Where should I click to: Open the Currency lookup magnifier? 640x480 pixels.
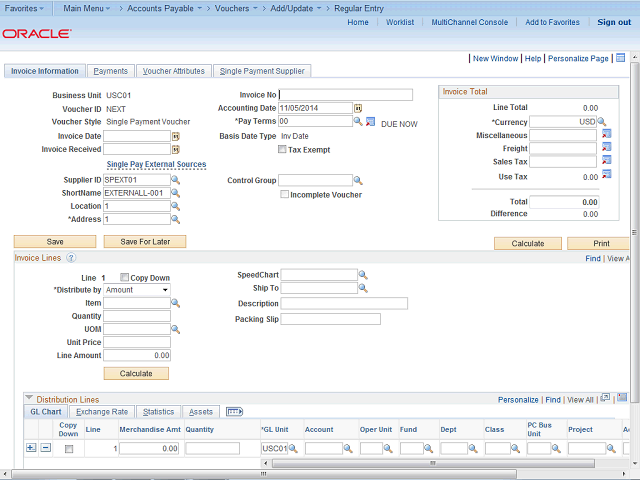click(602, 121)
